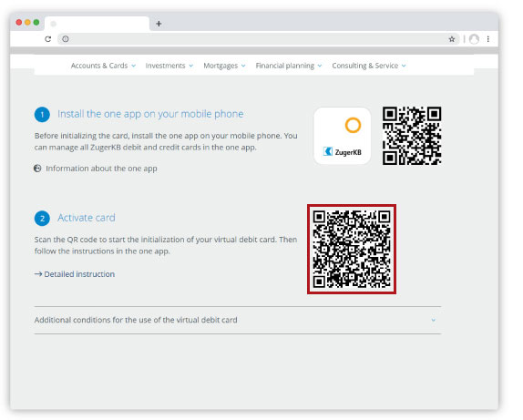
Task: Click the Activate card heading
Action: (x=87, y=218)
